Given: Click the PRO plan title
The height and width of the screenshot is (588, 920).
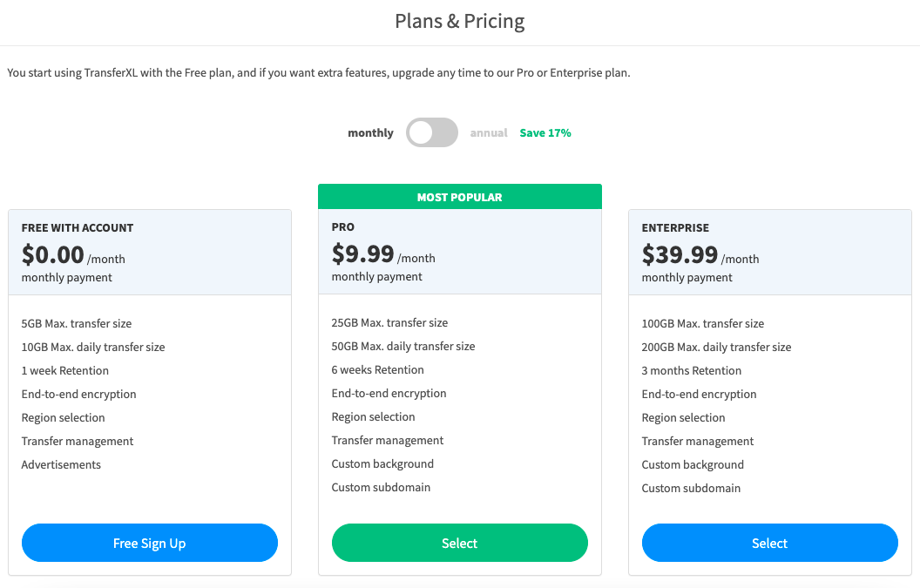Looking at the screenshot, I should [343, 227].
